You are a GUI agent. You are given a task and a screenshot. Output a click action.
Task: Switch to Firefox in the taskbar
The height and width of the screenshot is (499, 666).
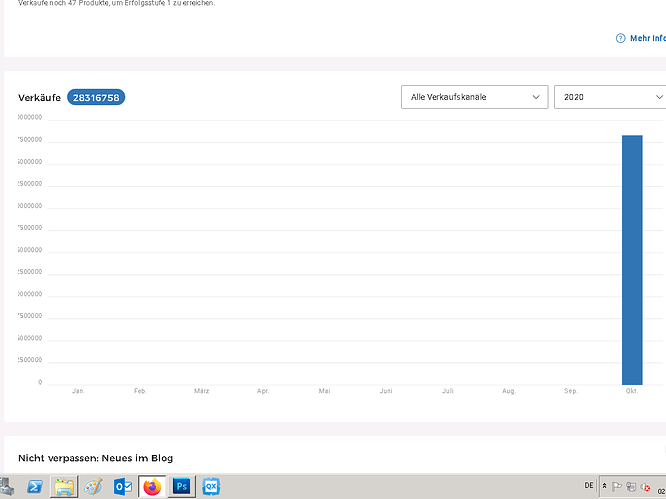[x=152, y=487]
